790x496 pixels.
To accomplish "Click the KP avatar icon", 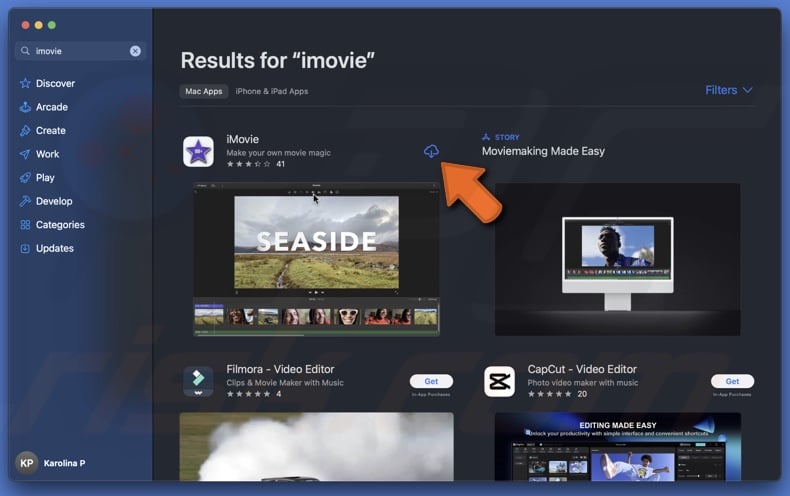I will (27, 463).
